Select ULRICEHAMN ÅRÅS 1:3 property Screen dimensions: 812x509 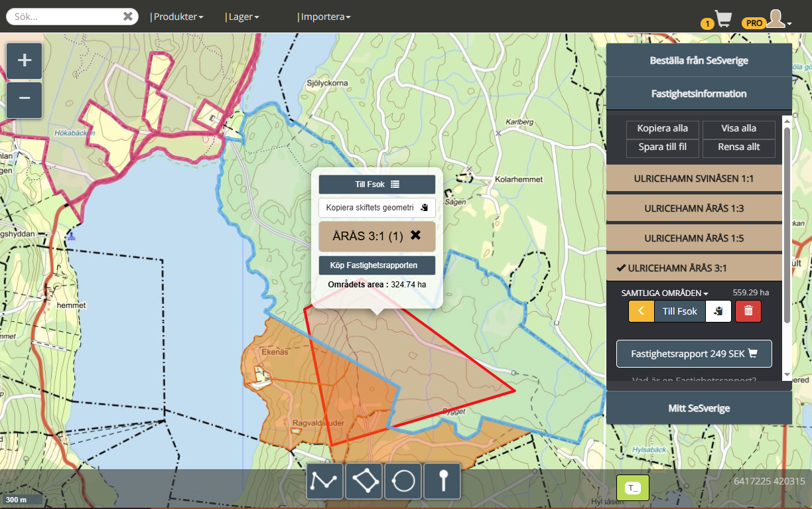pyautogui.click(x=694, y=208)
